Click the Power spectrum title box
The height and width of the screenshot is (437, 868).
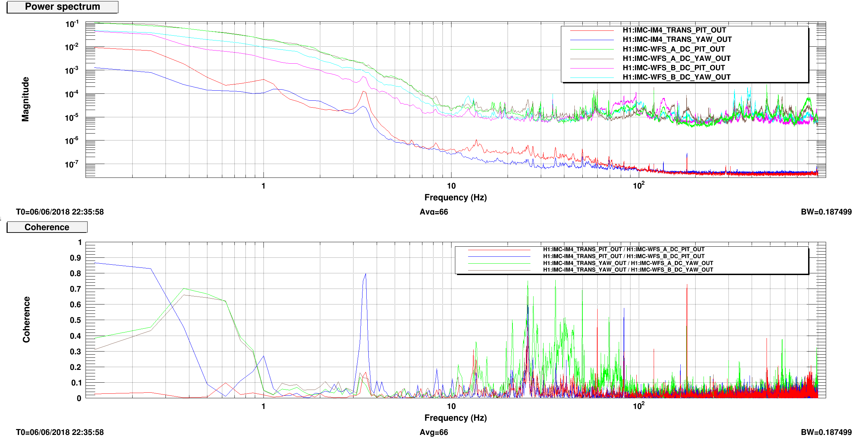(x=62, y=7)
